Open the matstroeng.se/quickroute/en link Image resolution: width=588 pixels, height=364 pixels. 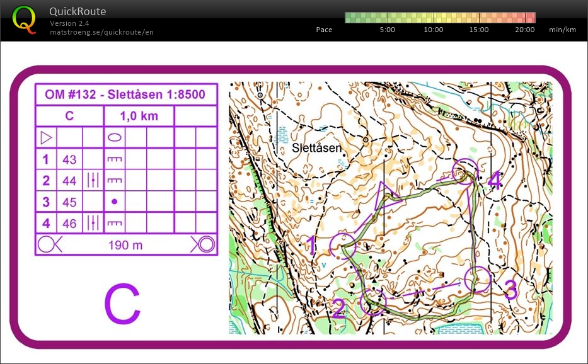[101, 32]
